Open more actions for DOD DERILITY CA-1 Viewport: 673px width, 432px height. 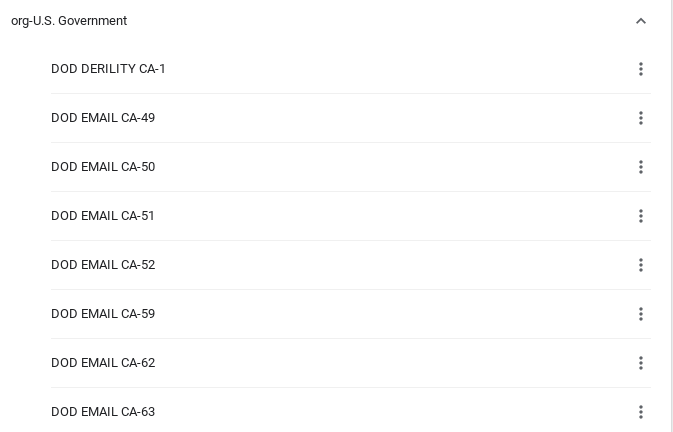pos(641,69)
